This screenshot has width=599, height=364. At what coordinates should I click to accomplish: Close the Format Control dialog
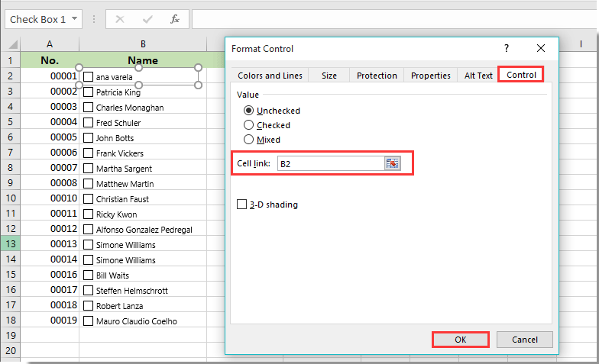541,48
